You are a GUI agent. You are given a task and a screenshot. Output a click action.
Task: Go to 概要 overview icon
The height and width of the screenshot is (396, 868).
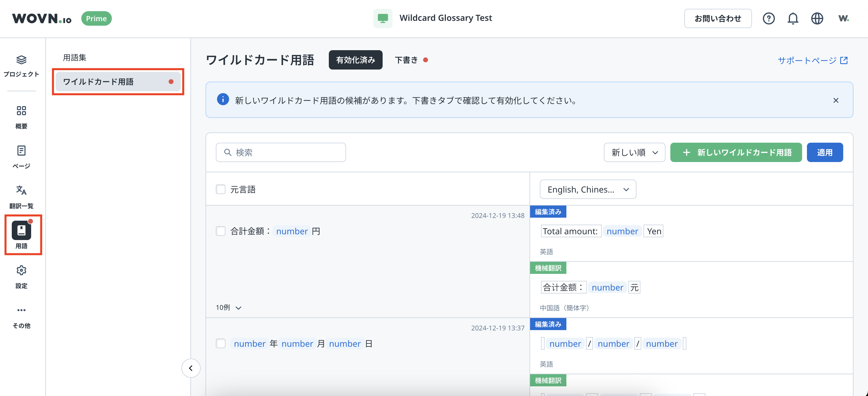(21, 111)
